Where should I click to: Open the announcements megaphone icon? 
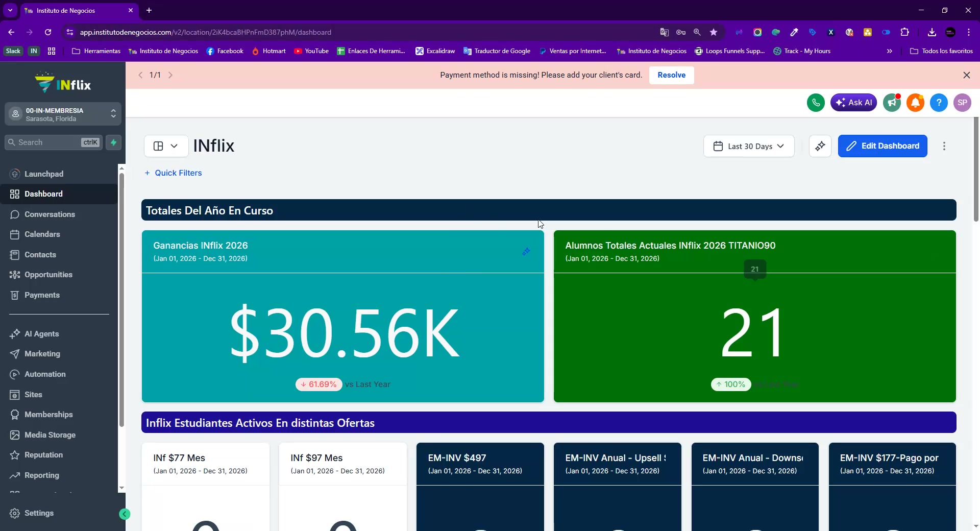point(892,103)
